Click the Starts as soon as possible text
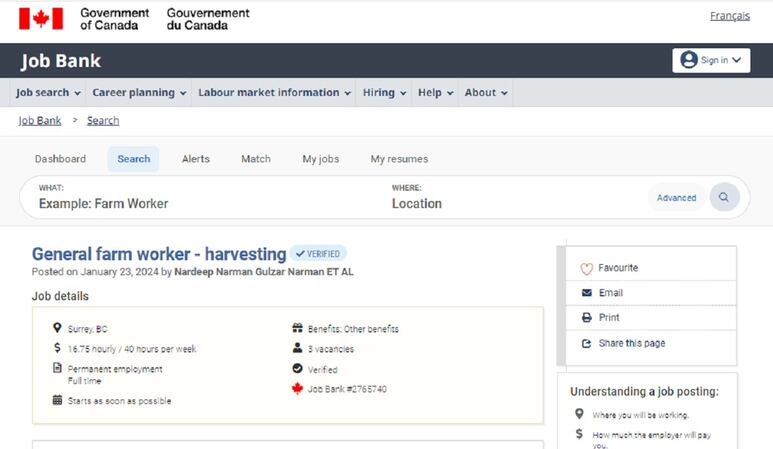This screenshot has height=449, width=773. tap(119, 401)
